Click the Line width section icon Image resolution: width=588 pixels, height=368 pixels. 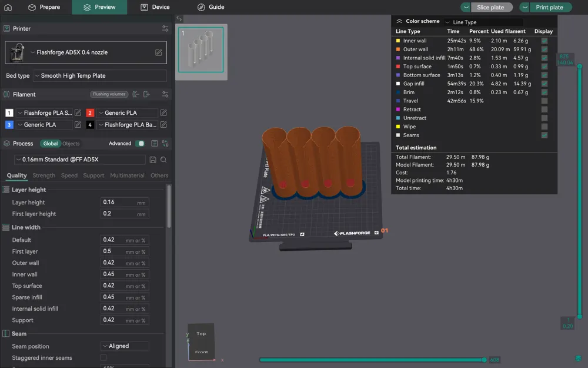6,227
